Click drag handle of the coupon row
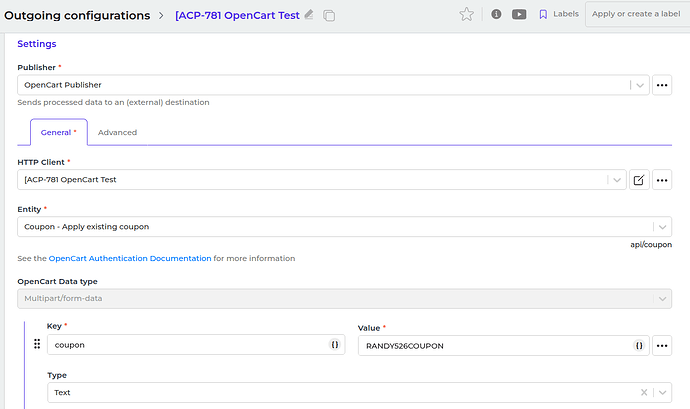690x409 pixels. click(x=37, y=345)
